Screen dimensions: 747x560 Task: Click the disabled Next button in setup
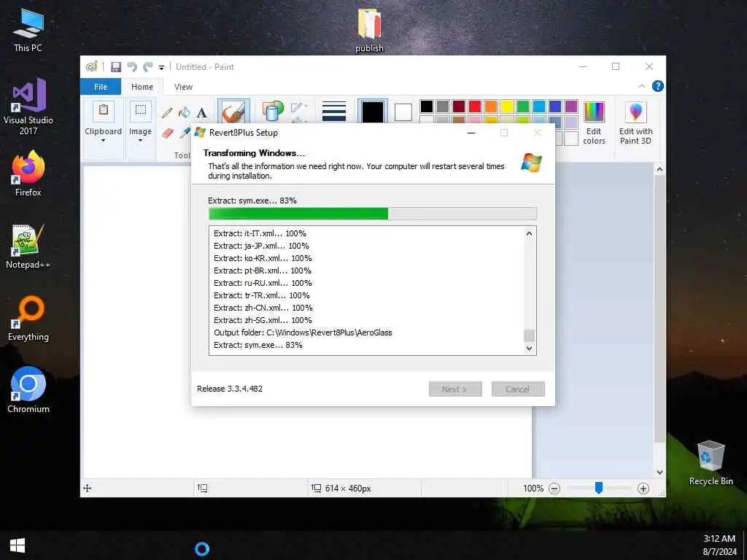(455, 389)
